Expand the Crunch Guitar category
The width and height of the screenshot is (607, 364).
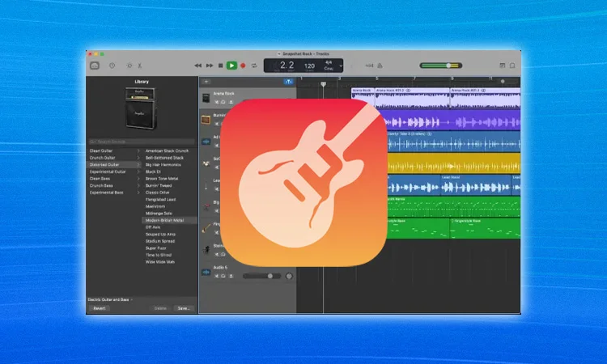pyautogui.click(x=138, y=158)
